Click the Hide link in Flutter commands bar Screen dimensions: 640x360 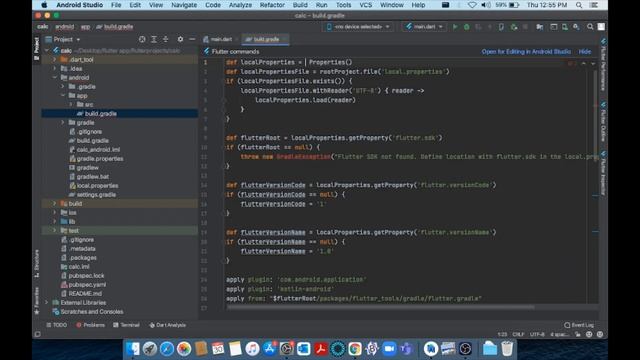click(x=584, y=52)
